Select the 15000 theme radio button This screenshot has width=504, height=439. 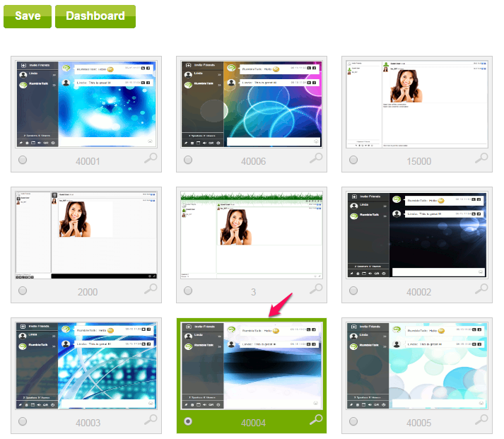(353, 160)
